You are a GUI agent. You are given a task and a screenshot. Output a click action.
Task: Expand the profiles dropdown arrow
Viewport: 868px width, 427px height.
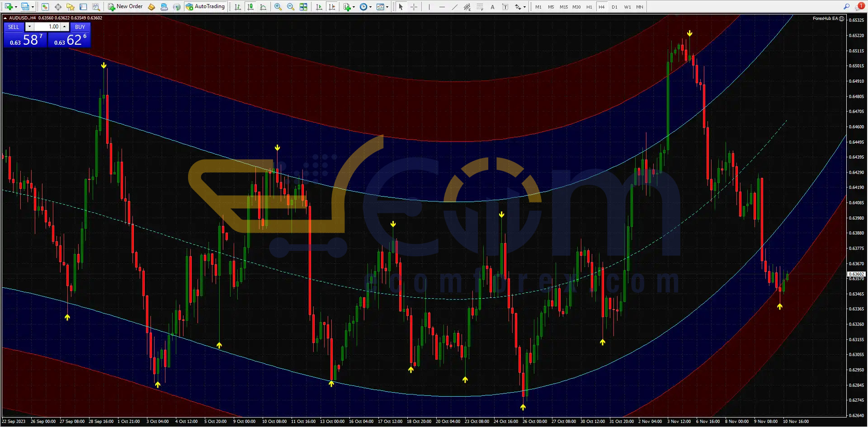coord(33,7)
